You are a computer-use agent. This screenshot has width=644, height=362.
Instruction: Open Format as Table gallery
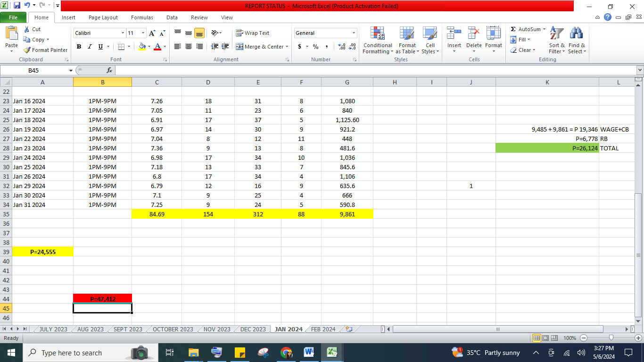coord(407,40)
